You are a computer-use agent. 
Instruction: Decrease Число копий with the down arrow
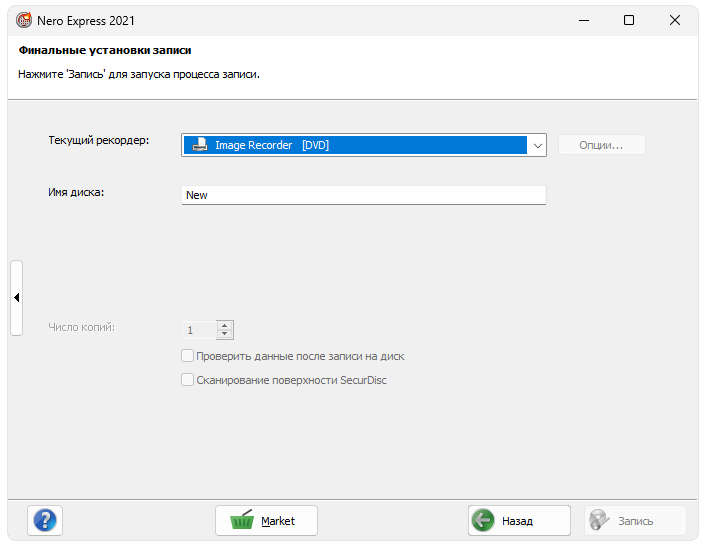tap(224, 334)
